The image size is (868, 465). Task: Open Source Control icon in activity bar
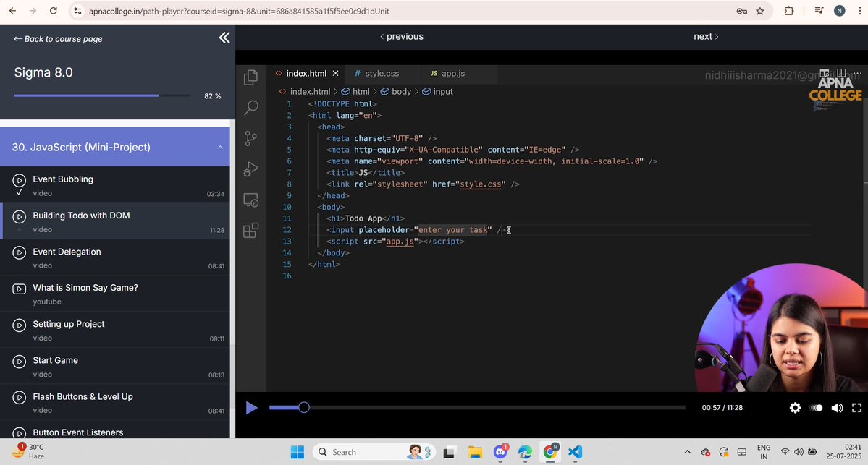click(x=250, y=138)
